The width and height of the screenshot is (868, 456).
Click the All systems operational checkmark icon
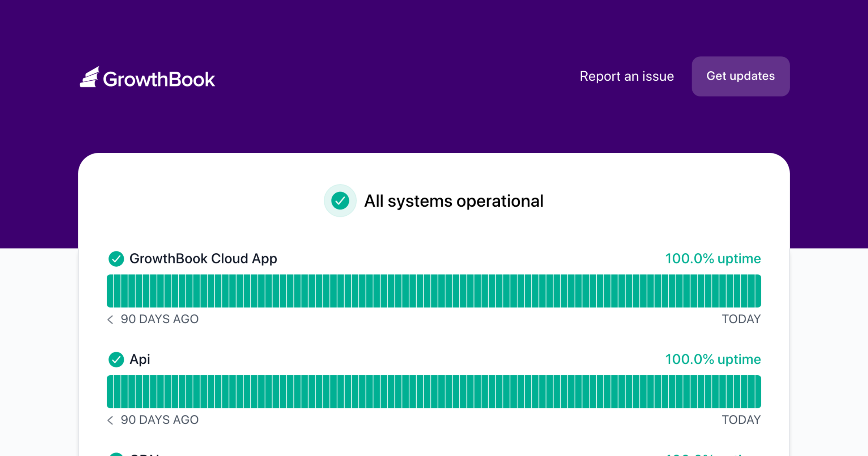(340, 201)
